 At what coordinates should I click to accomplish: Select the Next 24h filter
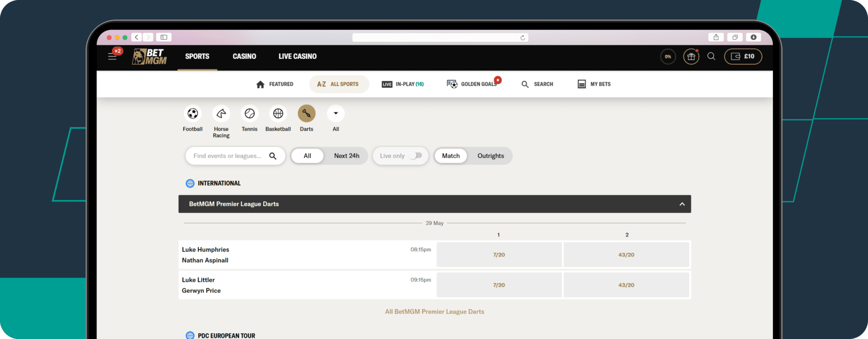pos(347,156)
